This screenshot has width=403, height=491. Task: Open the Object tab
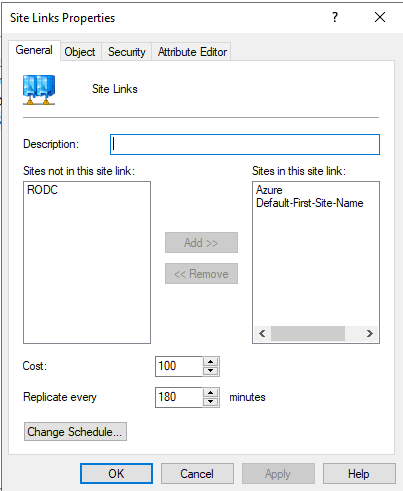click(x=80, y=52)
